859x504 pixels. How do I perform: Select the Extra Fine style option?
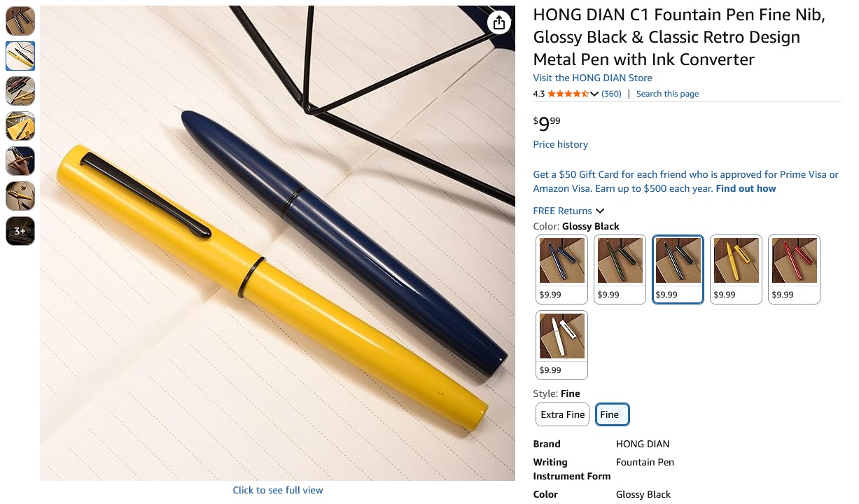pos(562,414)
